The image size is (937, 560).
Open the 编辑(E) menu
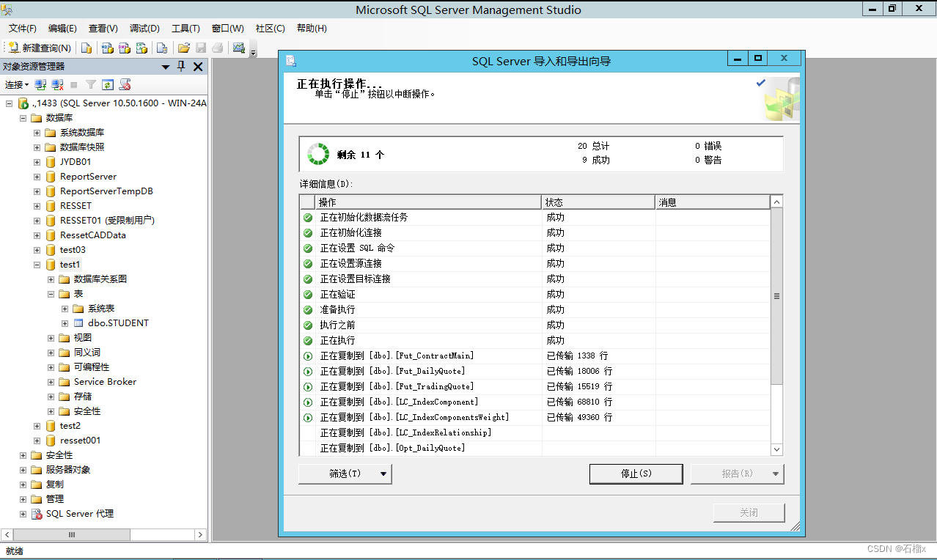(62, 29)
